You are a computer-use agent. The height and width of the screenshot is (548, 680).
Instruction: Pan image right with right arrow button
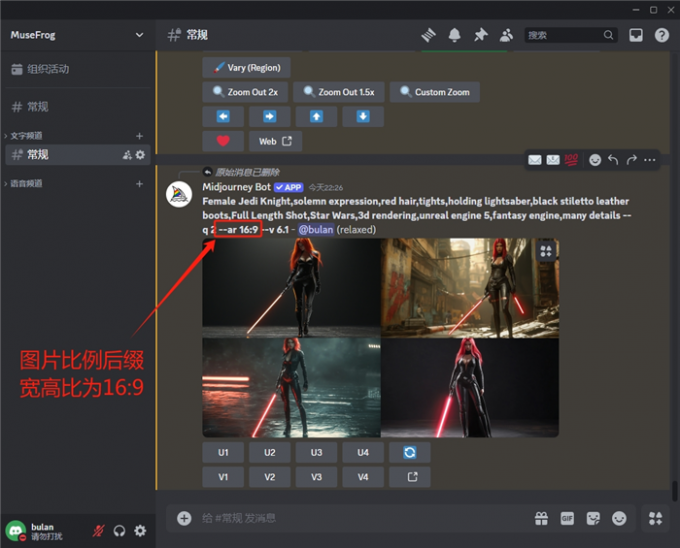click(x=269, y=117)
